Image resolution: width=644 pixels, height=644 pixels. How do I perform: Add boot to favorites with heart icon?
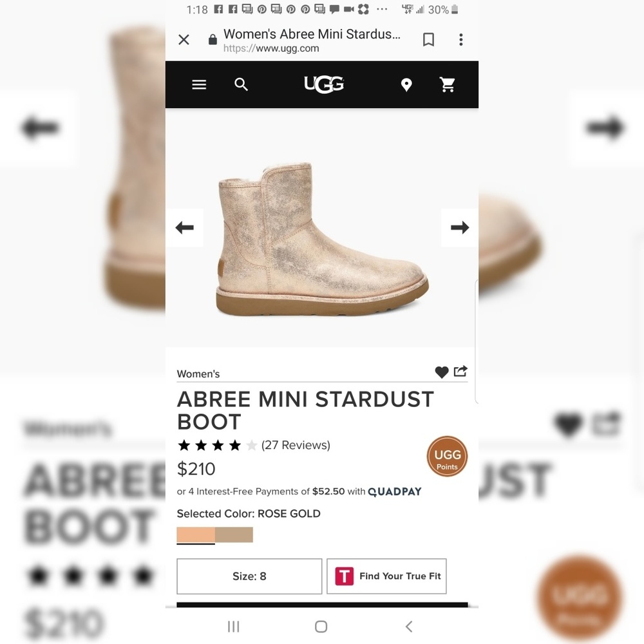tap(442, 372)
